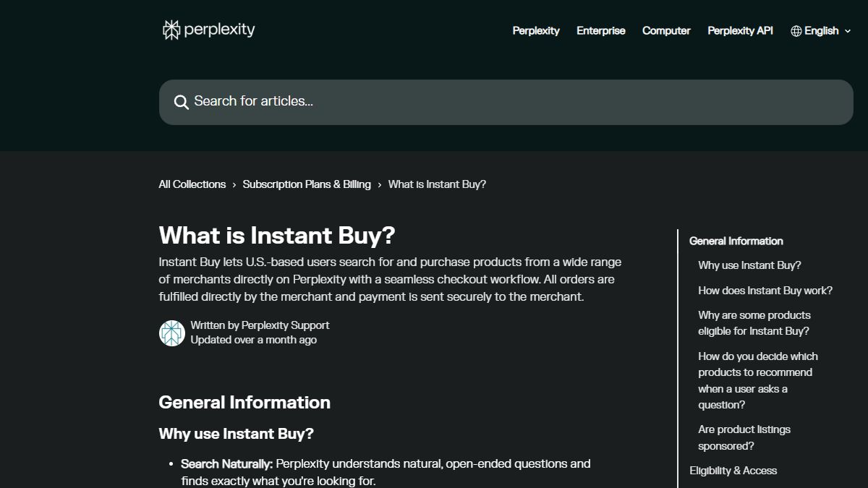Click the What is Instant Buy? title

(x=277, y=236)
